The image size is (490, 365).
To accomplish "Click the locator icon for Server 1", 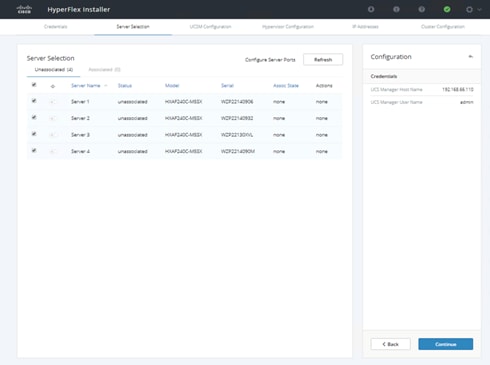I will pyautogui.click(x=53, y=102).
